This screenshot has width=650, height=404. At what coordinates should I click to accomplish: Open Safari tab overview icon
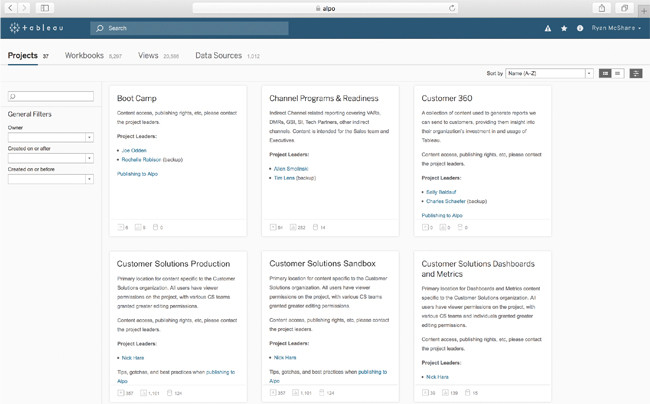click(x=623, y=8)
